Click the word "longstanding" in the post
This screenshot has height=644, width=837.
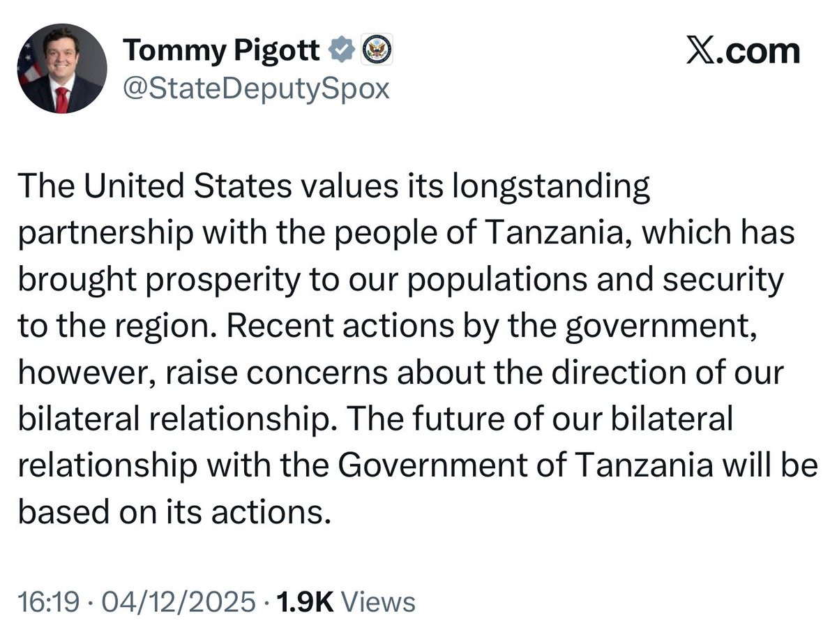click(552, 188)
